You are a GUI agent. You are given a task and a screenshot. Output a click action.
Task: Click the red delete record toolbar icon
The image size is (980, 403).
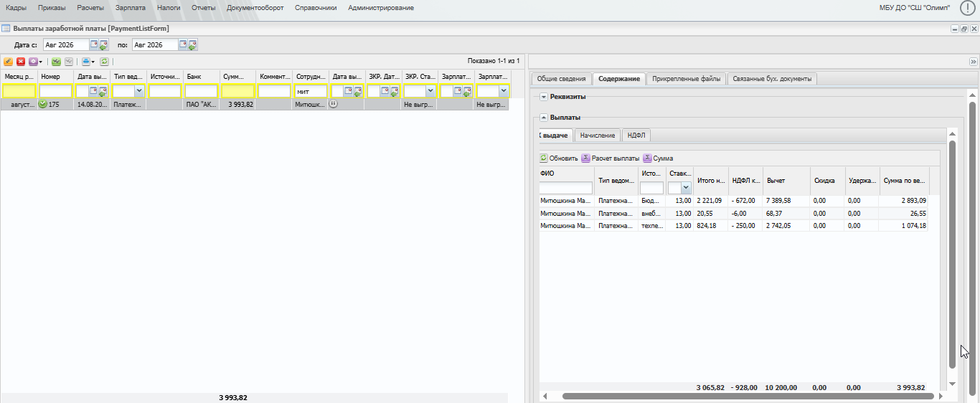(x=21, y=62)
